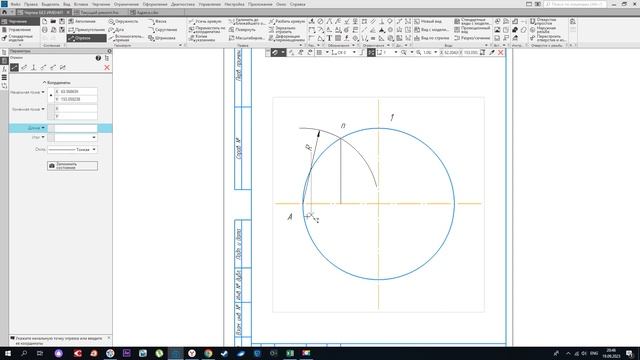Viewport: 640px width, 360px height.
Task: Select the Автолиния tool
Action: (83, 21)
